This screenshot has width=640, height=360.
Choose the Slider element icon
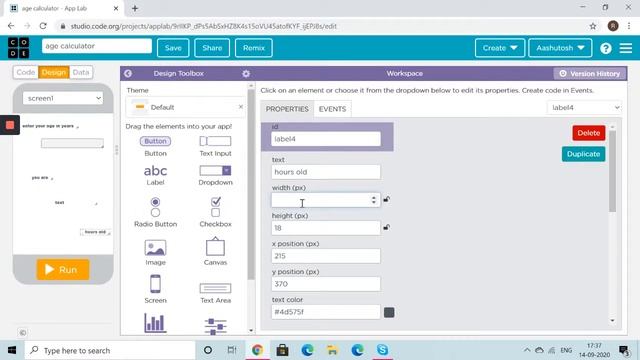(215, 326)
